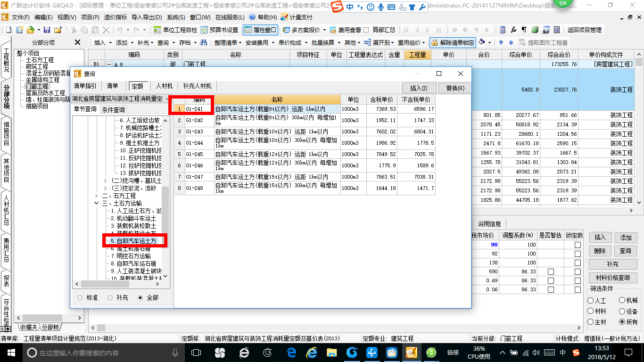Switch to 清单指引 tab in query dialog
The width and height of the screenshot is (644, 362).
[x=85, y=86]
